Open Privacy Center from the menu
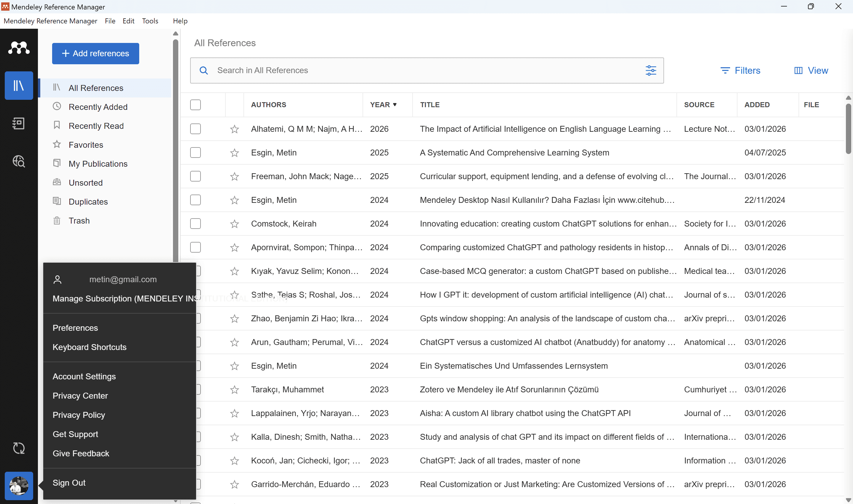The width and height of the screenshot is (853, 504). coord(80,396)
